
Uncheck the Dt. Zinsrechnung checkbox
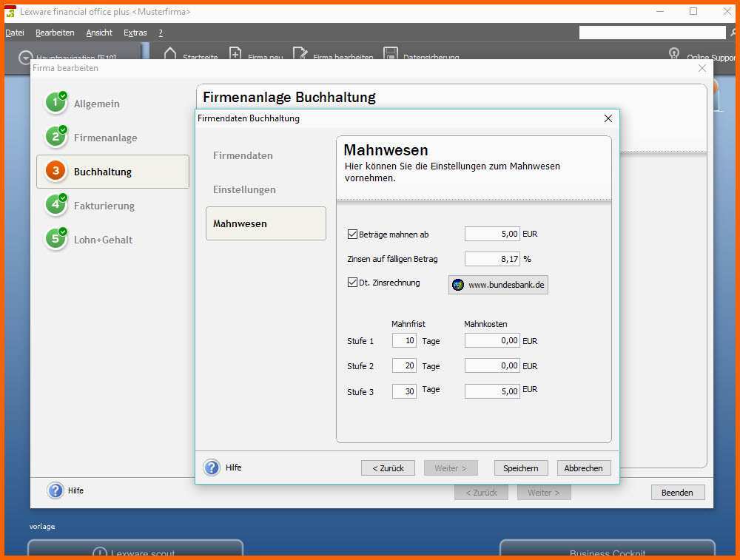coord(352,282)
